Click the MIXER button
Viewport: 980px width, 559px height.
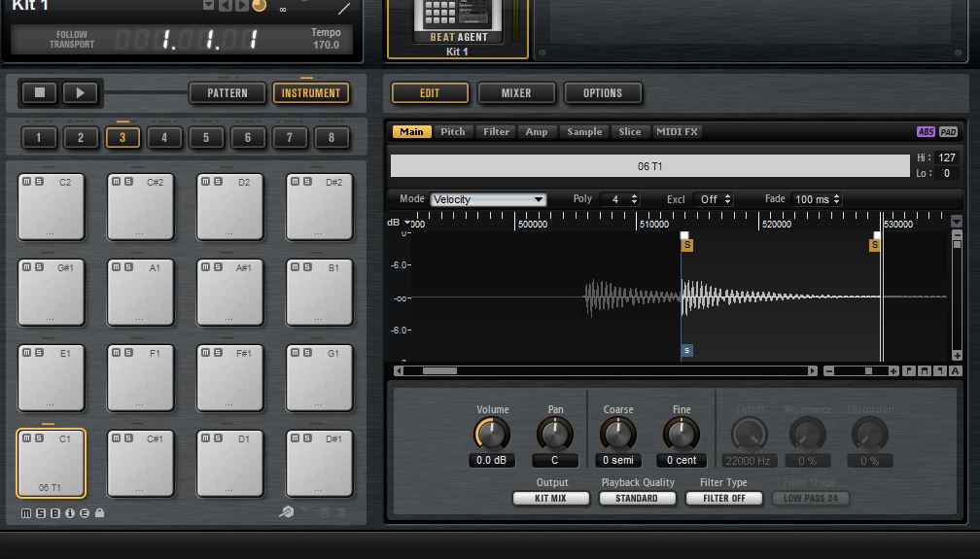[516, 93]
